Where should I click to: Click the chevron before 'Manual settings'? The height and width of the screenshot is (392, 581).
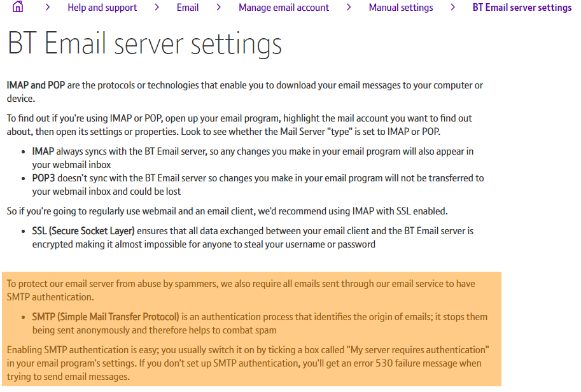349,8
